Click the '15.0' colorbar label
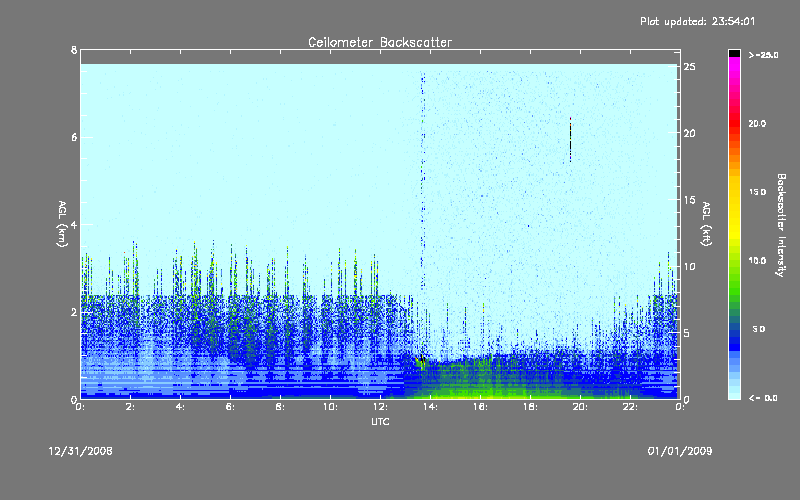The width and height of the screenshot is (800, 500). point(757,192)
